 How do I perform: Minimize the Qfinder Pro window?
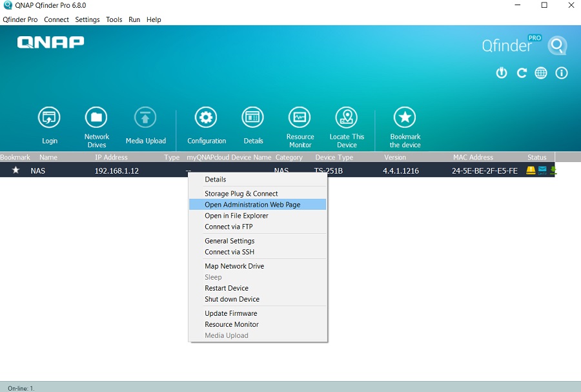(x=518, y=5)
